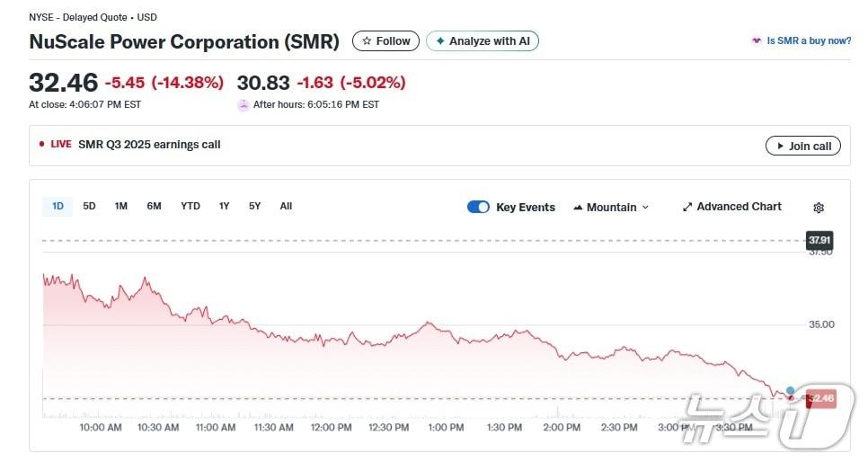The width and height of the screenshot is (868, 462).
Task: Click the sparkle icon on Analyze with AI
Action: (440, 41)
